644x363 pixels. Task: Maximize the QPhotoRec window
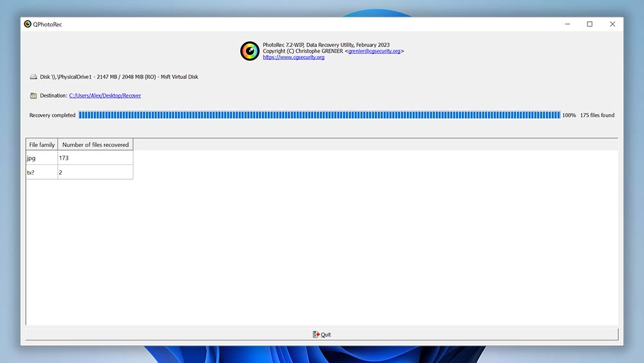590,24
